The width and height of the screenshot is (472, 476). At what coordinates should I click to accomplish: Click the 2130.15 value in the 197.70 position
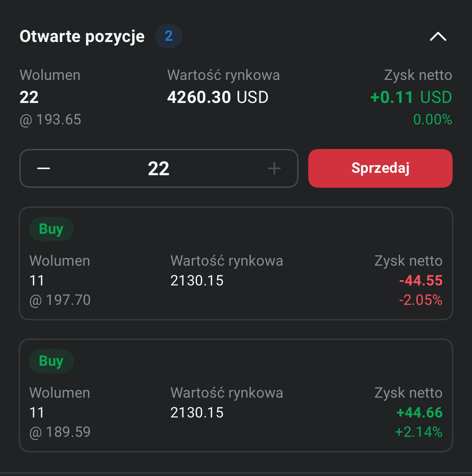197,281
